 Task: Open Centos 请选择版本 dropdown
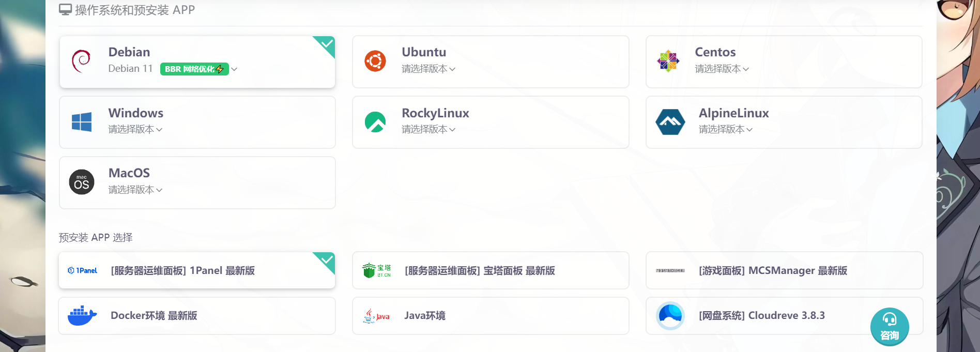point(722,69)
